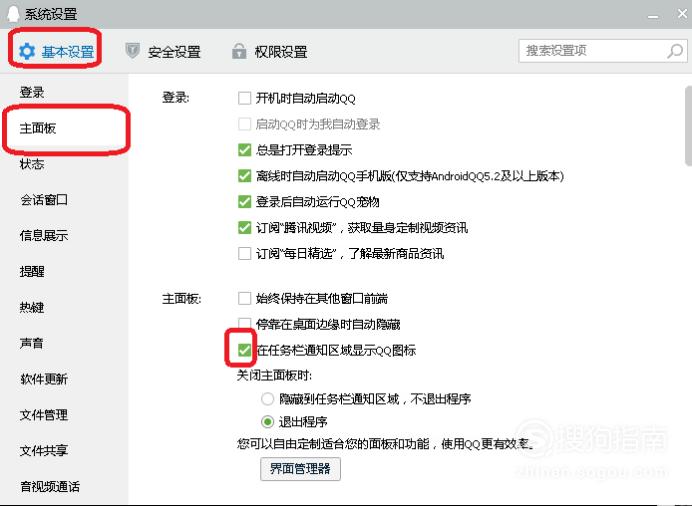692x506 pixels.
Task: Minimize the 系统设置 window
Action: [653, 16]
